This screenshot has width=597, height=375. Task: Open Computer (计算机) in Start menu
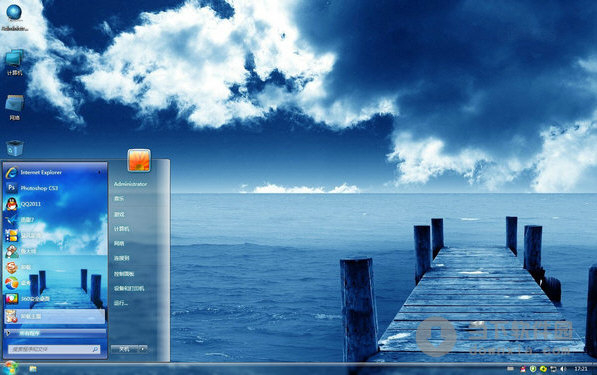pyautogui.click(x=121, y=229)
